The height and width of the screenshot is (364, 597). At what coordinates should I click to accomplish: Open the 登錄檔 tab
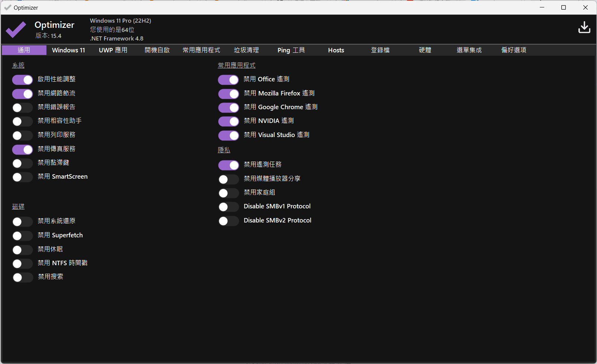point(380,50)
